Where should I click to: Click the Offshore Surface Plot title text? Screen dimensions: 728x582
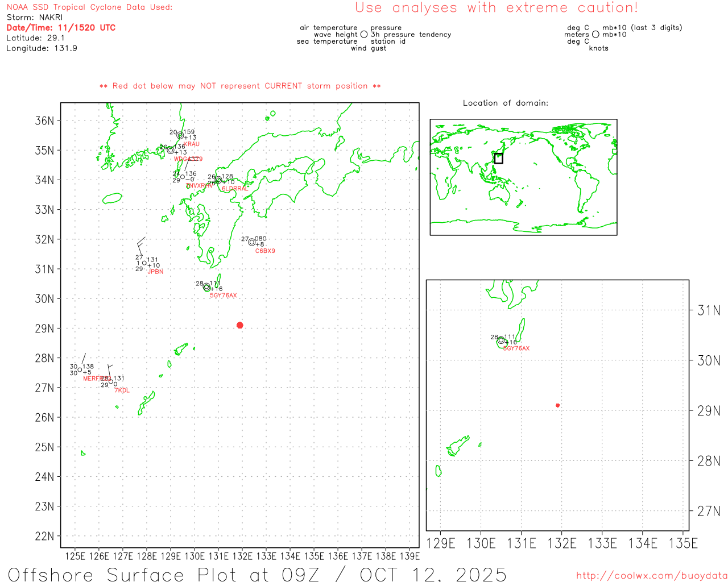click(x=258, y=574)
